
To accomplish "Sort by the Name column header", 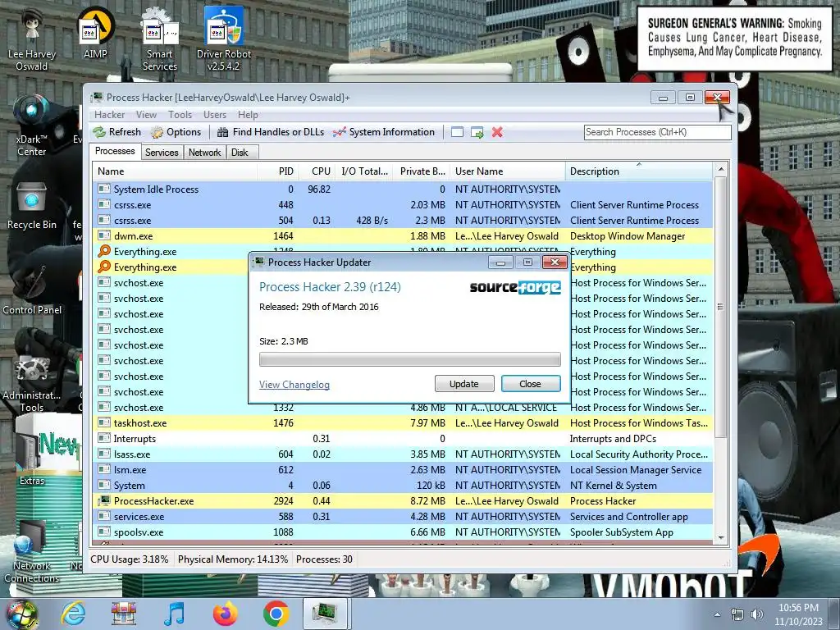I will point(176,171).
